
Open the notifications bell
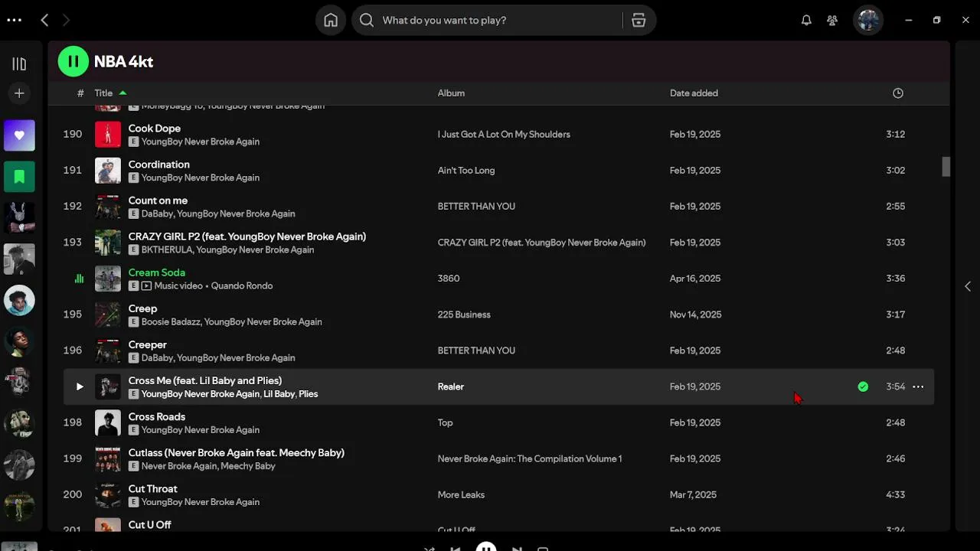click(806, 21)
